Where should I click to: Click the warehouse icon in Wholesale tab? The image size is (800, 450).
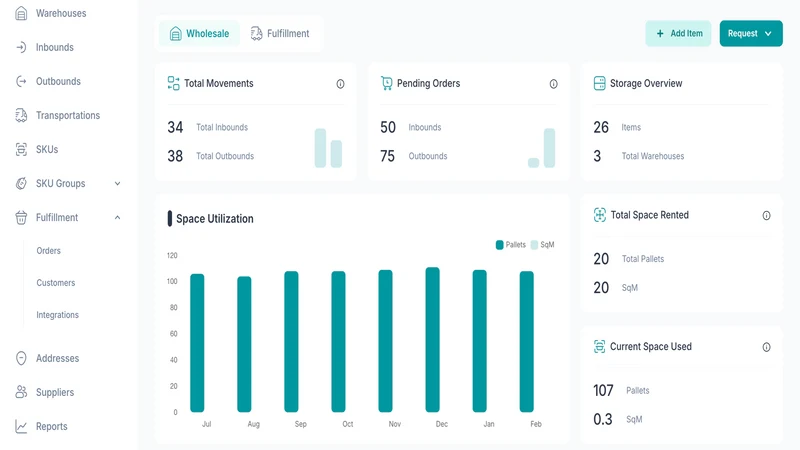(x=176, y=34)
